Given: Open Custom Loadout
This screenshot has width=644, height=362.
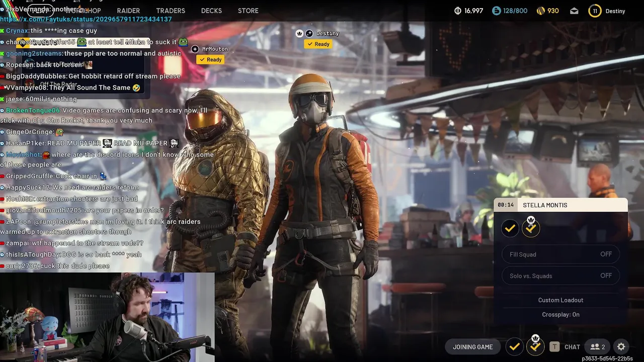Looking at the screenshot, I should [x=561, y=300].
